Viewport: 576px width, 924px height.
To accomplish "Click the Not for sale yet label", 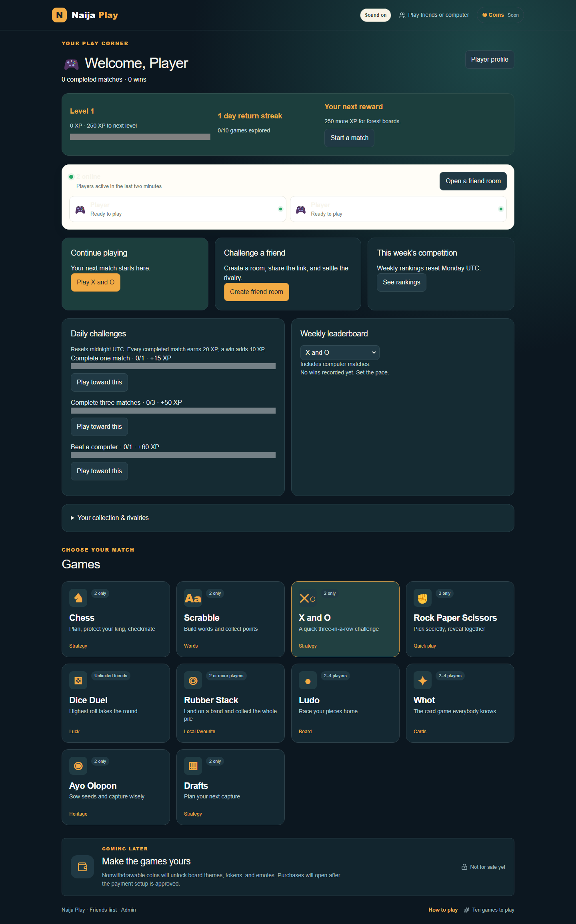I will tap(488, 867).
